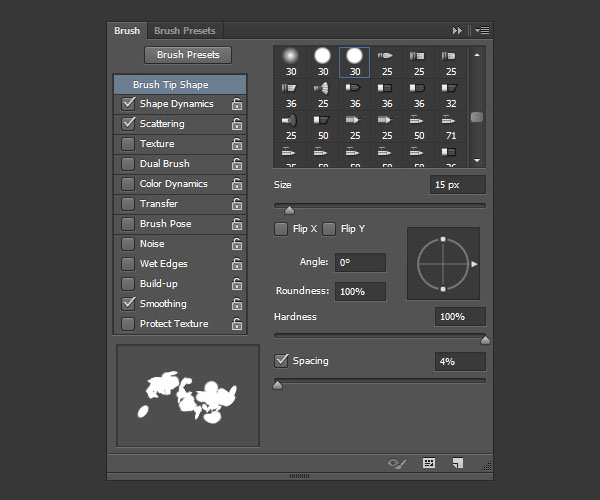Image resolution: width=600 pixels, height=500 pixels.
Task: Open Scattering settings by its label
Action: click(x=162, y=124)
